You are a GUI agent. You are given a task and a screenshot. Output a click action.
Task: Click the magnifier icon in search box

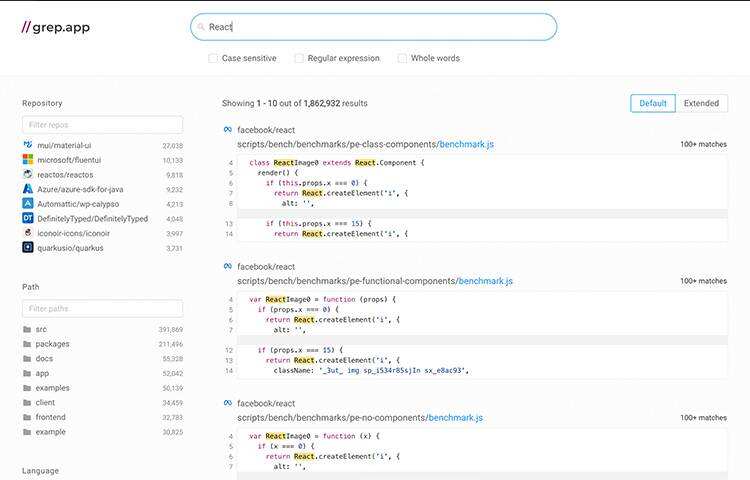[x=201, y=27]
